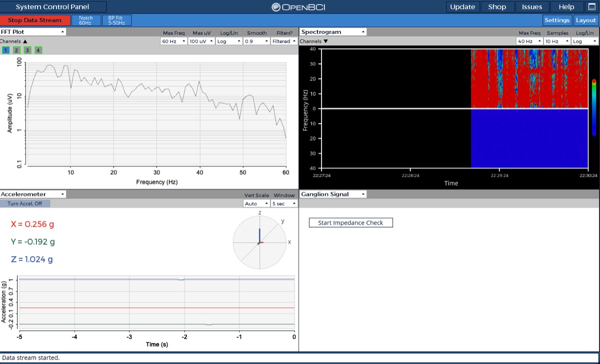Click the 22:30:24 time label
Screen dimensions: 600x364
588,176
